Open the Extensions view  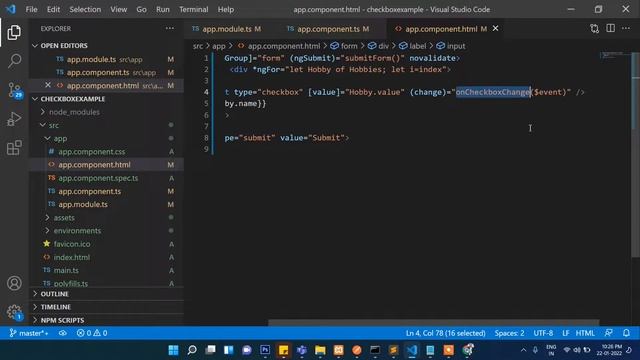click(14, 147)
